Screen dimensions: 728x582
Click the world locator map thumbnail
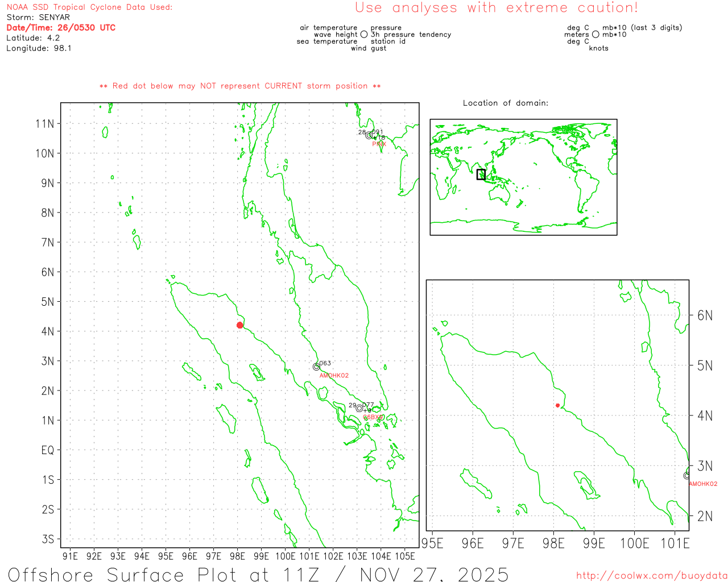[x=523, y=177]
